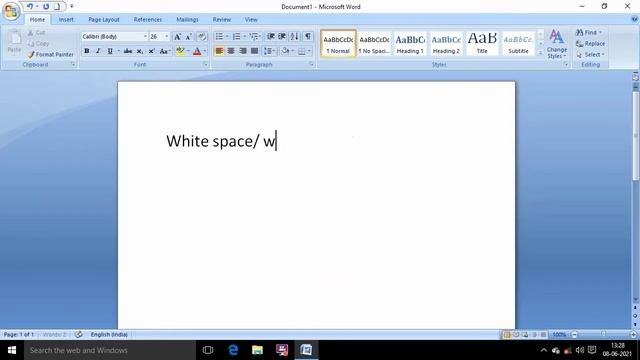The height and width of the screenshot is (360, 640).
Task: Click English (India) language in status bar
Action: click(x=109, y=334)
